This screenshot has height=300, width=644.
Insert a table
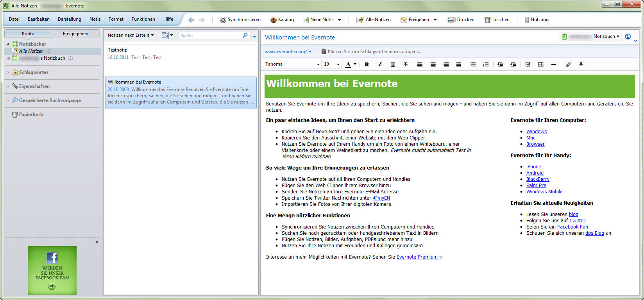tap(541, 64)
